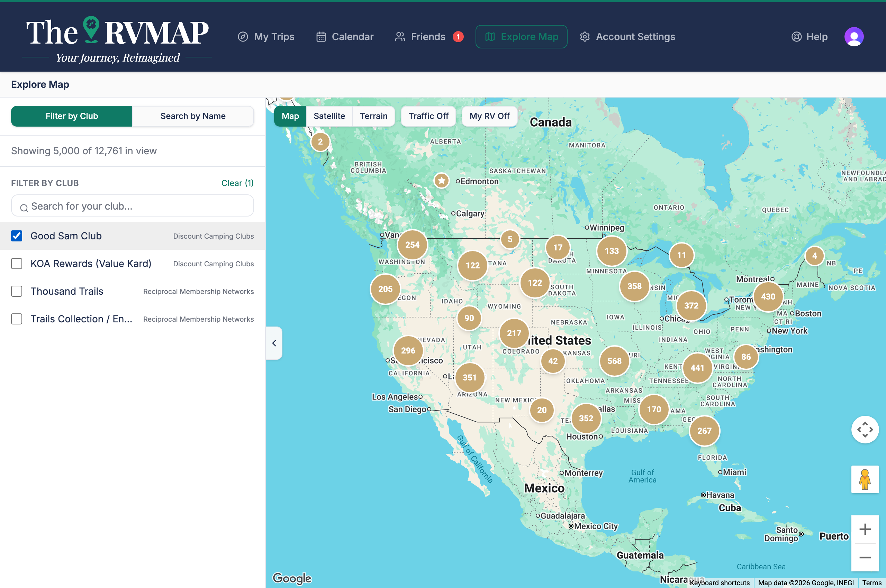Open the 133 cluster in Minnesota
The height and width of the screenshot is (588, 886).
click(x=612, y=251)
